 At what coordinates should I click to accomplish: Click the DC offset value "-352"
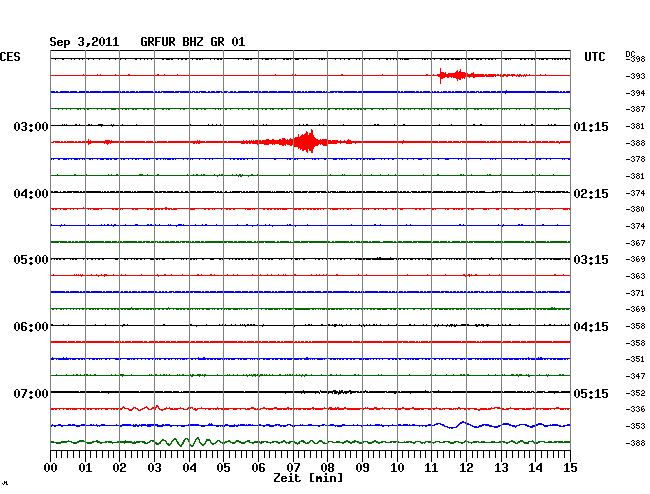click(x=635, y=393)
